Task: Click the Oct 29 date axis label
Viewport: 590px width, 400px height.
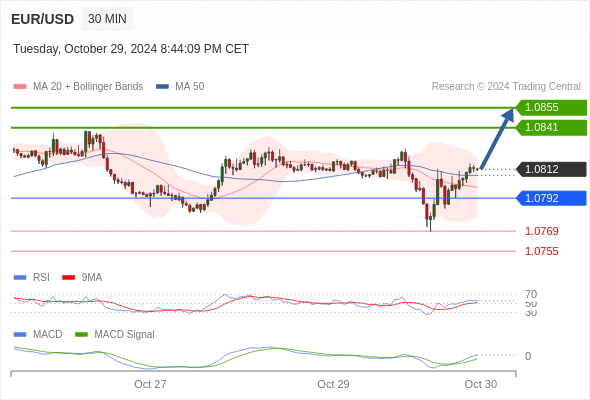Action: coord(333,384)
